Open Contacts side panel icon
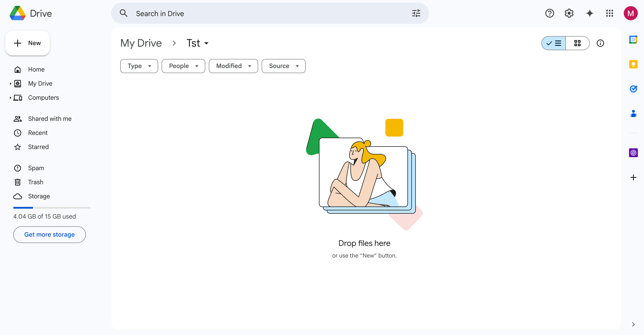This screenshot has width=644, height=335. tap(633, 113)
